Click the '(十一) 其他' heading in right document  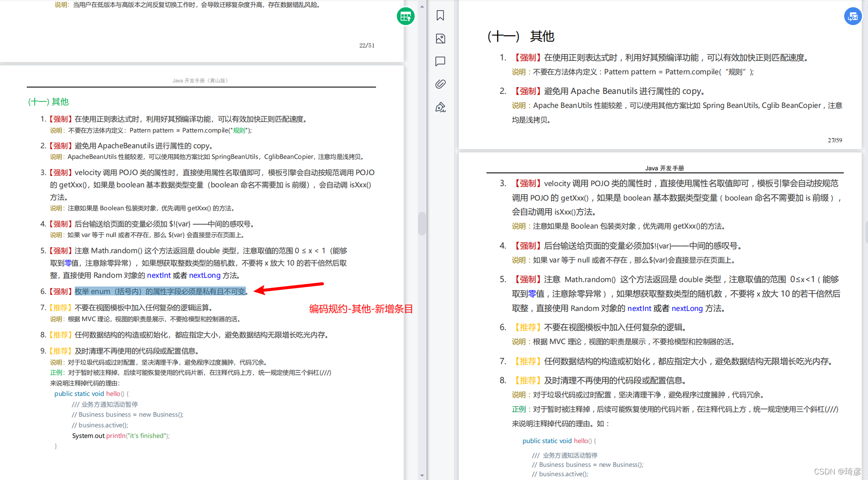pos(520,37)
